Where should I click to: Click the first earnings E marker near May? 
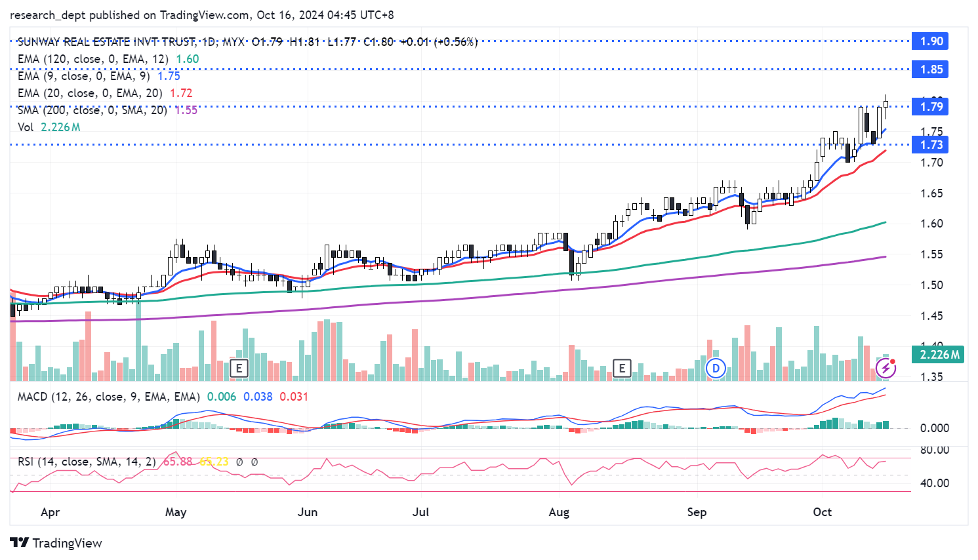coord(239,368)
